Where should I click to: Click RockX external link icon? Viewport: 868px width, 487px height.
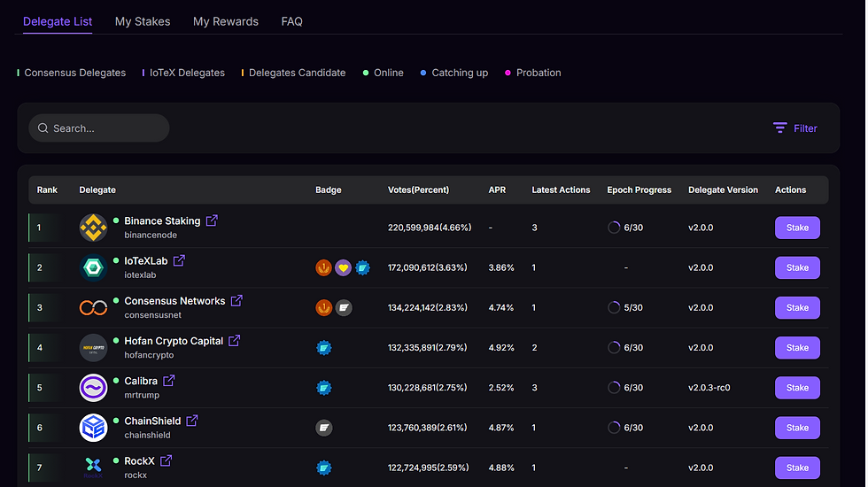pyautogui.click(x=166, y=460)
